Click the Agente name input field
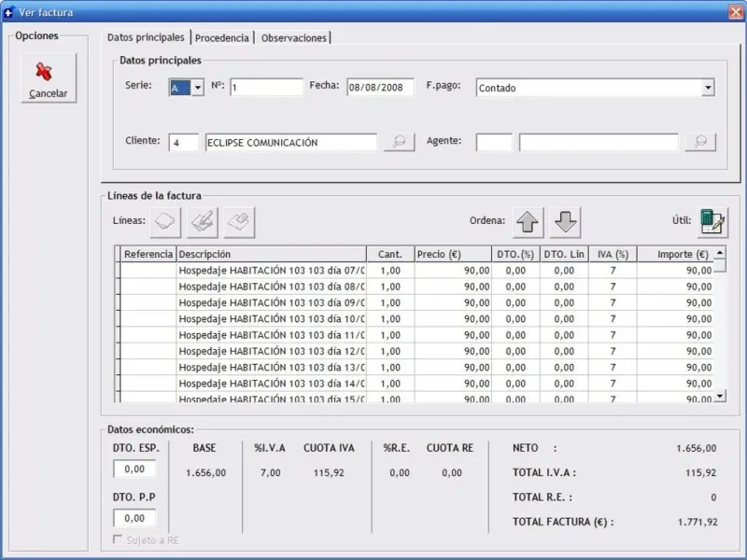Screen dimensions: 747x560 pyautogui.click(x=599, y=143)
